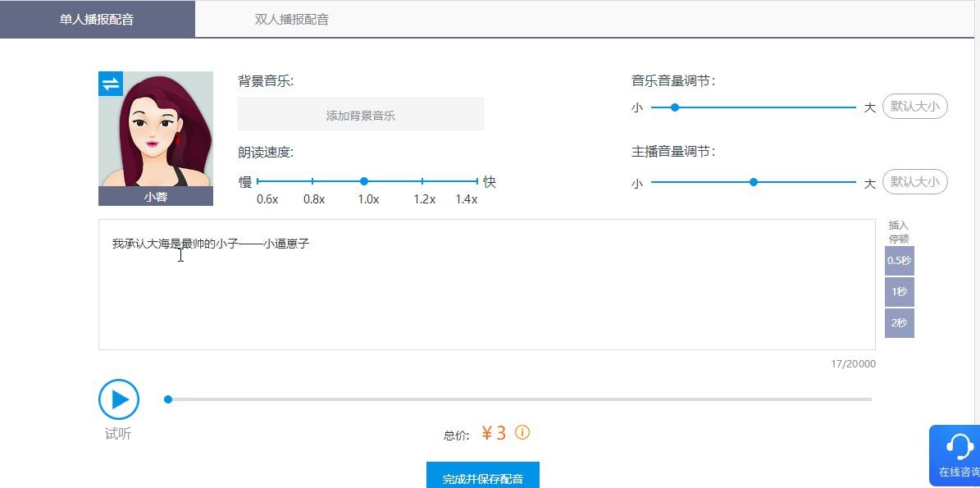
Task: Click the anchor volume slider handle
Action: pyautogui.click(x=754, y=182)
